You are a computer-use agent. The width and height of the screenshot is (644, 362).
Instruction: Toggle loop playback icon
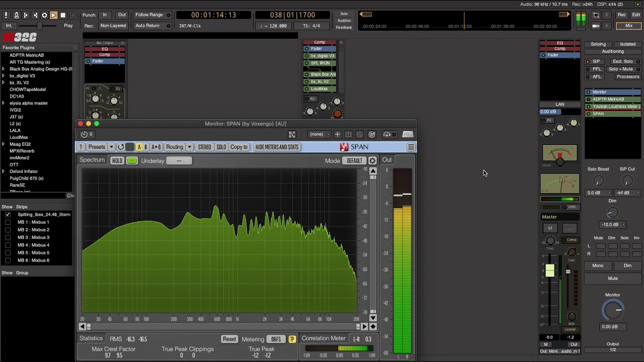point(44,15)
